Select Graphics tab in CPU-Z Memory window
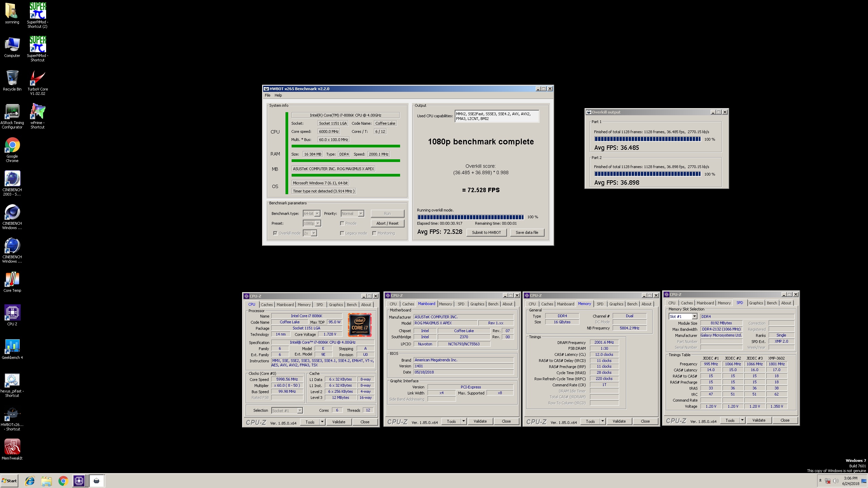 (x=616, y=304)
